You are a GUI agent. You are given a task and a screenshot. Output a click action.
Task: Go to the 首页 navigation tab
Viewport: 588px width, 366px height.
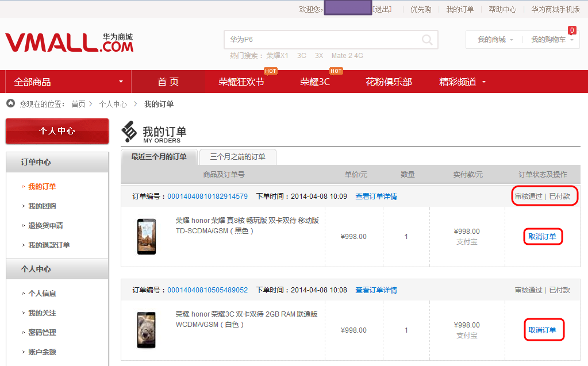[168, 82]
